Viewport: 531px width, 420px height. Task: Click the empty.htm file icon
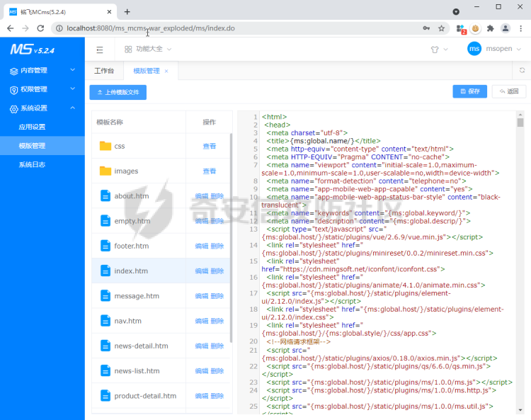105,221
